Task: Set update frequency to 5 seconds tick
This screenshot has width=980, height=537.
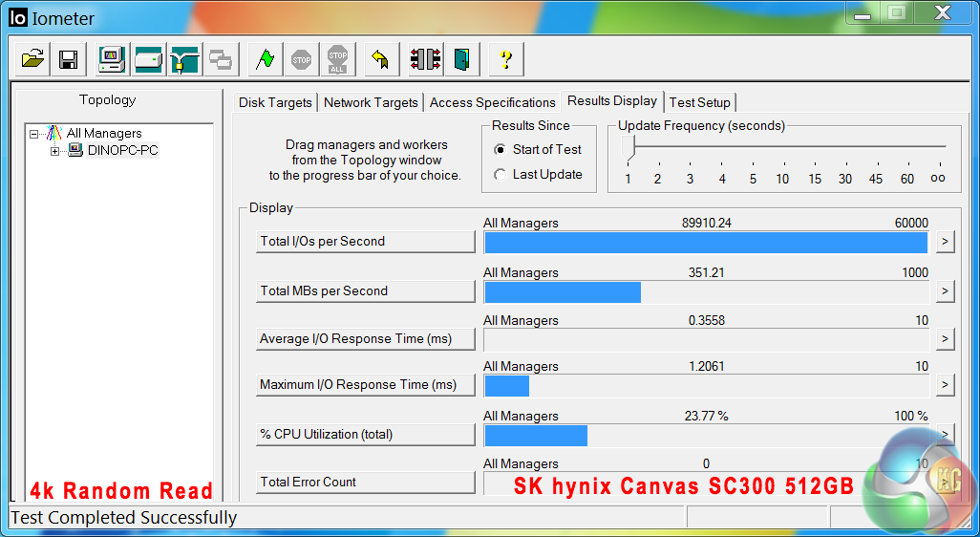Action: click(x=753, y=179)
